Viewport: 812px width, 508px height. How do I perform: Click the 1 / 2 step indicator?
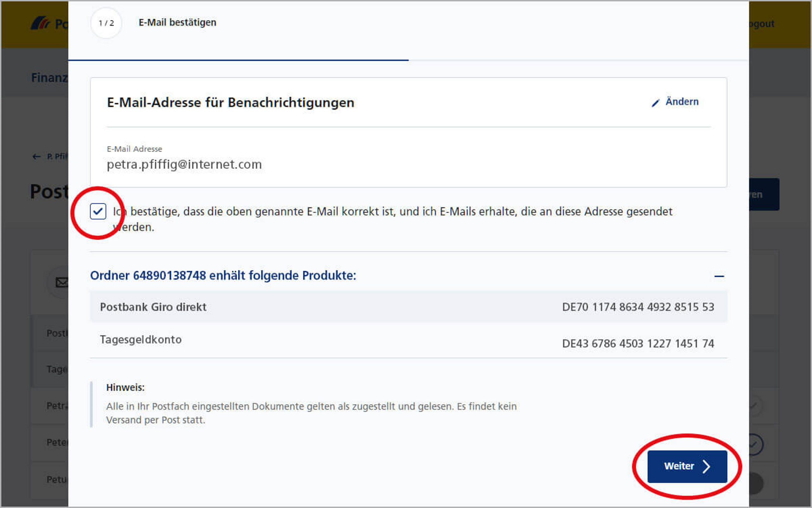click(x=106, y=23)
